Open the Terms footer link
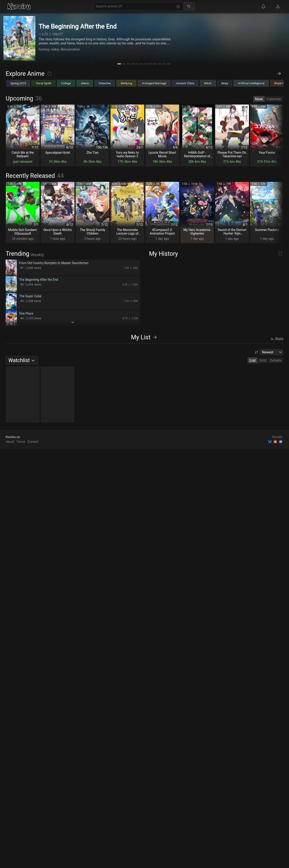This screenshot has width=289, height=868. point(20,442)
